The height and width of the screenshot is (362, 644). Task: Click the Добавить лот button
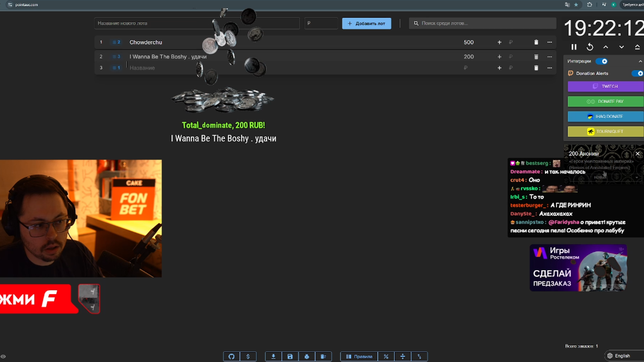pyautogui.click(x=366, y=23)
